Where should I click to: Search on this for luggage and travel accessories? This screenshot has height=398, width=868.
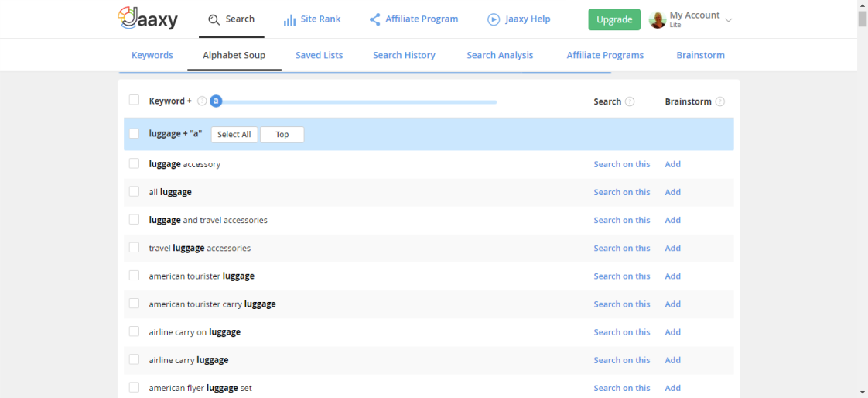tap(622, 220)
